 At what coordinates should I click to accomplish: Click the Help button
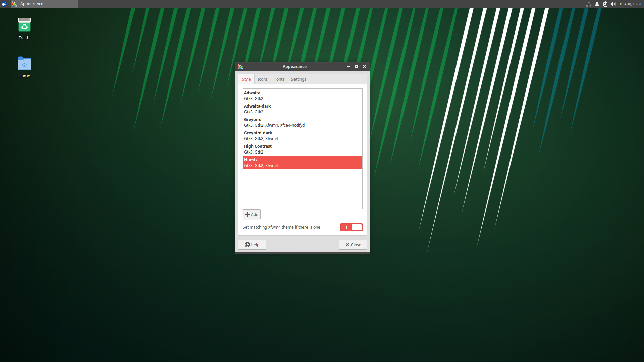coord(252,245)
